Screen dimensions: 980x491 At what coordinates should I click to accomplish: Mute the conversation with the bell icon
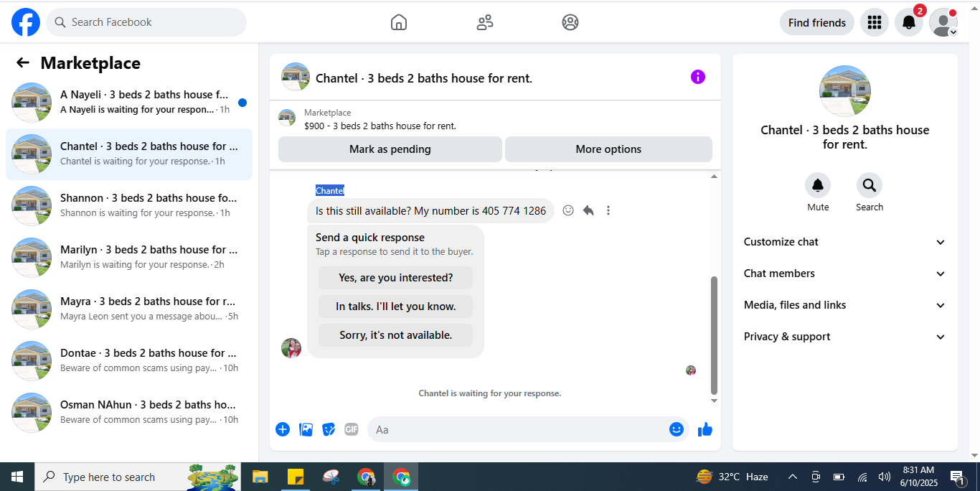(x=818, y=186)
